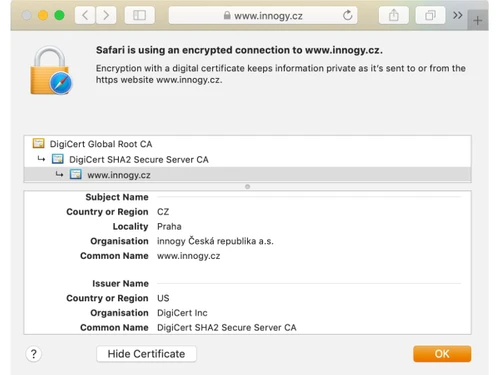Click the subject country value CZ
The image size is (500, 375).
(163, 212)
